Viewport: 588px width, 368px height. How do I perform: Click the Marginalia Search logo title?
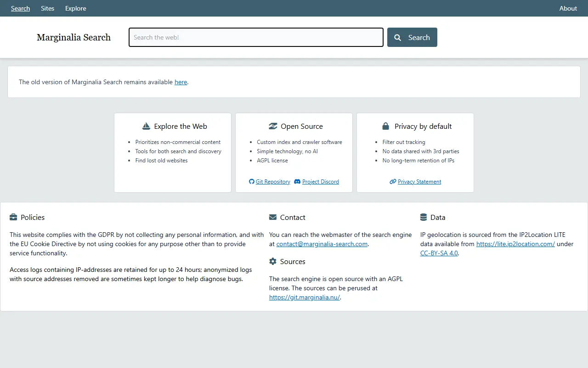73,37
